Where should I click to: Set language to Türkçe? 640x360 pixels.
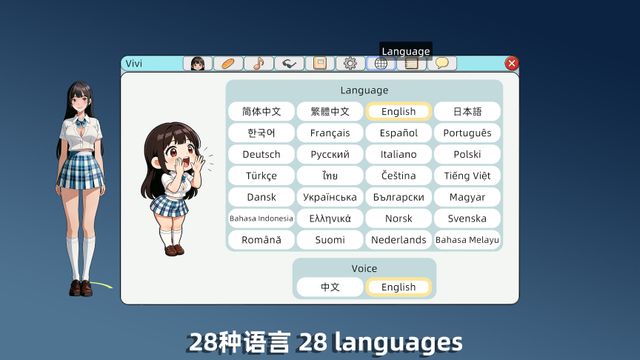pyautogui.click(x=261, y=176)
